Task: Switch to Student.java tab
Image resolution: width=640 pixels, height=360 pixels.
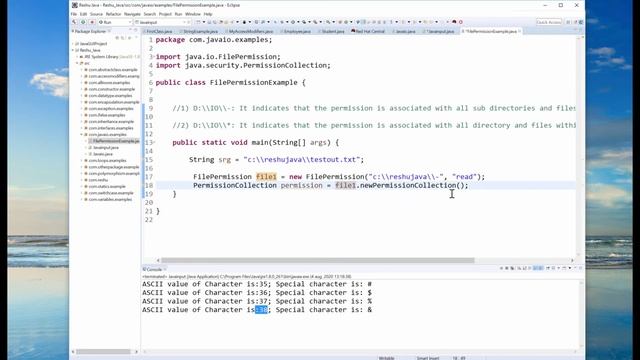Action: click(x=333, y=31)
